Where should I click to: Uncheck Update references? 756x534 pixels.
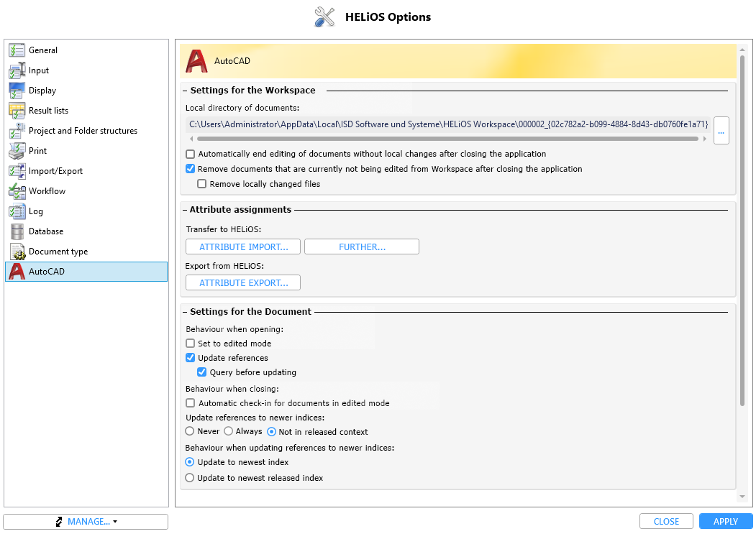(x=191, y=358)
